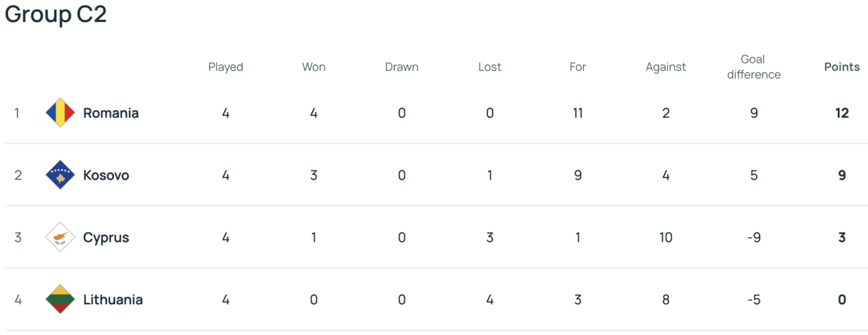
Task: Click the Lost column header
Action: (489, 67)
